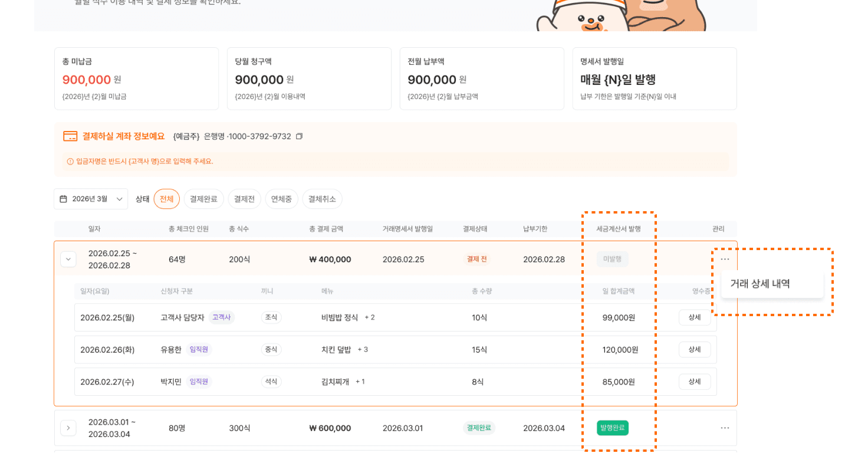
Task: Expand the 2026.03.01 ~ 2026.03.04 row
Action: (68, 428)
